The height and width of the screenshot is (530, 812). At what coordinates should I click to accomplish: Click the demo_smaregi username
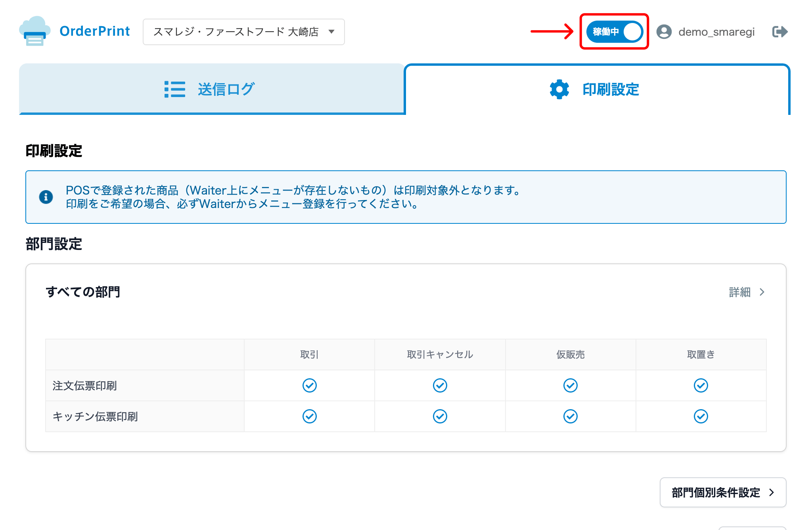click(x=716, y=32)
